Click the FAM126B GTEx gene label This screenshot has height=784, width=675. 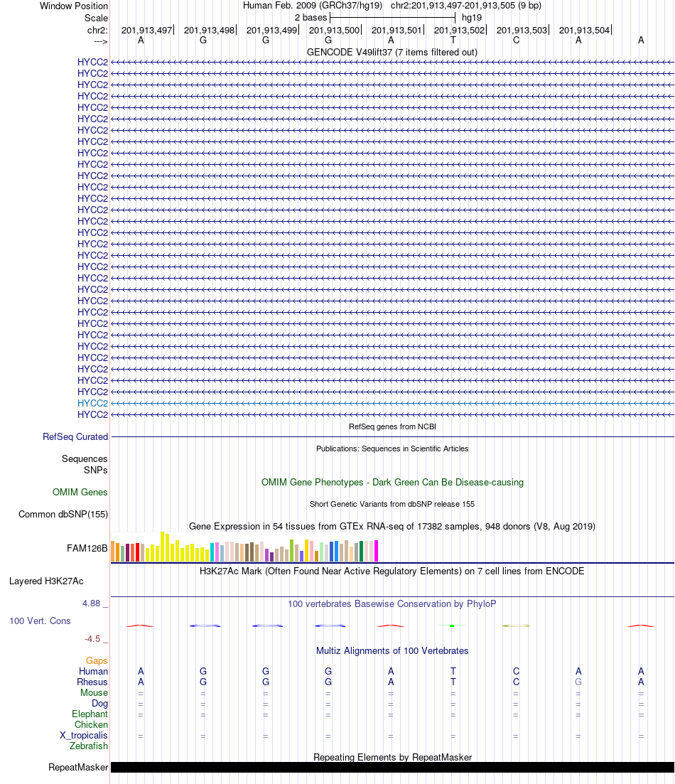pos(87,548)
